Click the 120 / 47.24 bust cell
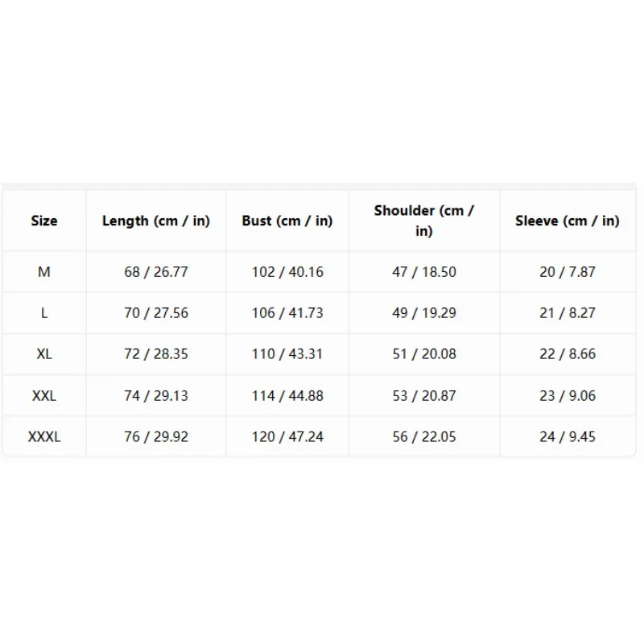The image size is (644, 644). tap(287, 436)
